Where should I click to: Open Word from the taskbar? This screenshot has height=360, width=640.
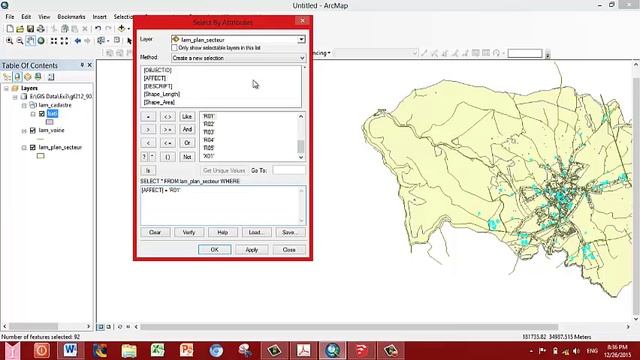(x=70, y=350)
